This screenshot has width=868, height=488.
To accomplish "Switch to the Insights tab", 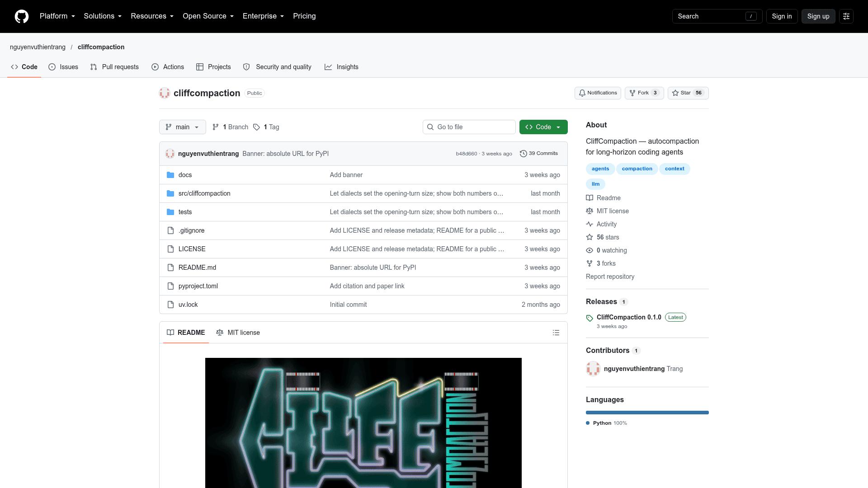I will point(341,67).
